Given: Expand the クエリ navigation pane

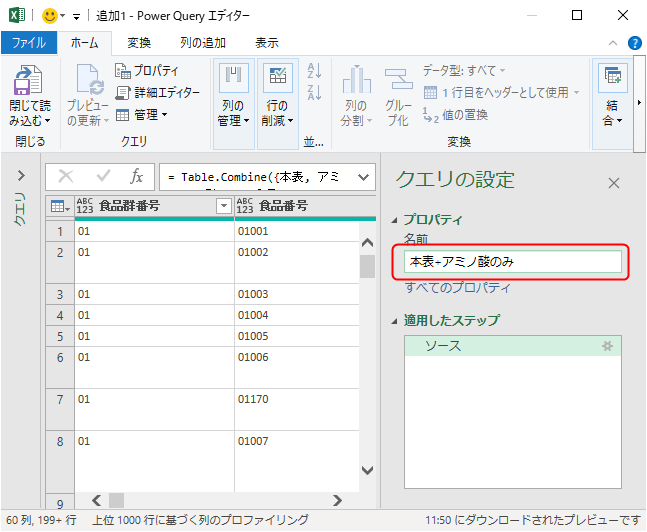Looking at the screenshot, I should [21, 175].
